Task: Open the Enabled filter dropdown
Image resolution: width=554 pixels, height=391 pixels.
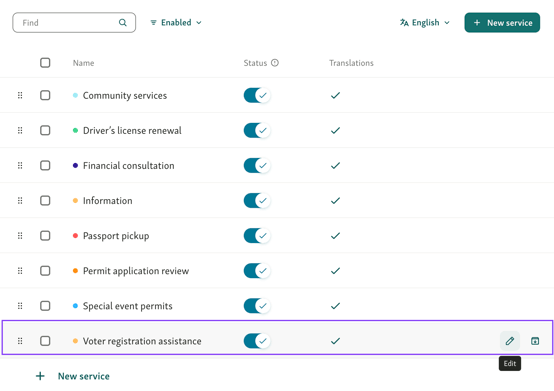Action: click(176, 23)
